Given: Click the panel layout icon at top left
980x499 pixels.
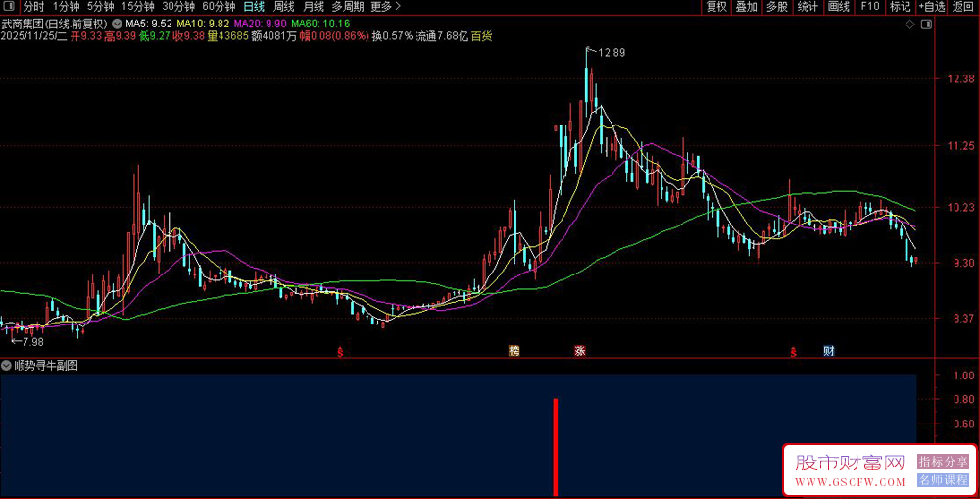Looking at the screenshot, I should tap(9, 6).
